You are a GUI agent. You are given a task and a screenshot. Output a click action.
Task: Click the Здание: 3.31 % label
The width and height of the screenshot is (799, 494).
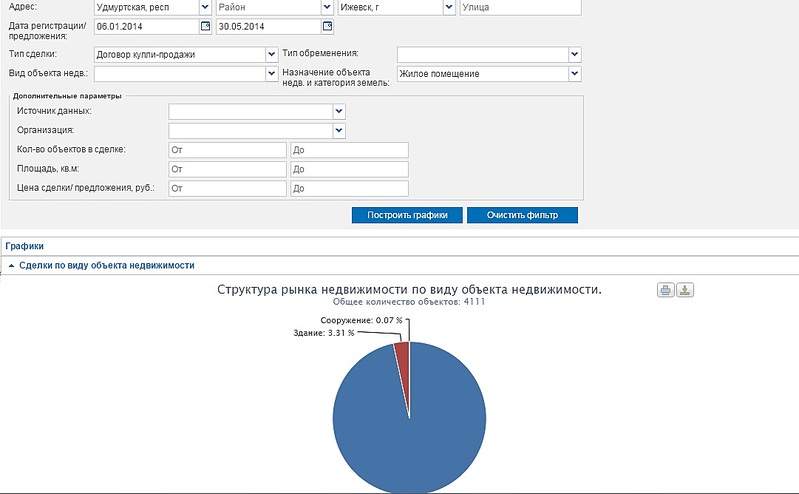[x=324, y=333]
